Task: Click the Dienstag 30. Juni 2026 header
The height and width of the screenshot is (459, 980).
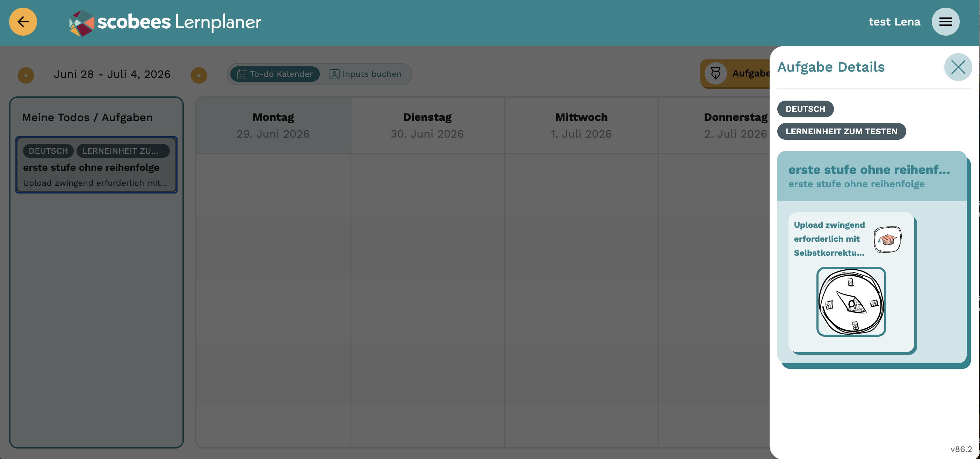Action: pyautogui.click(x=427, y=125)
